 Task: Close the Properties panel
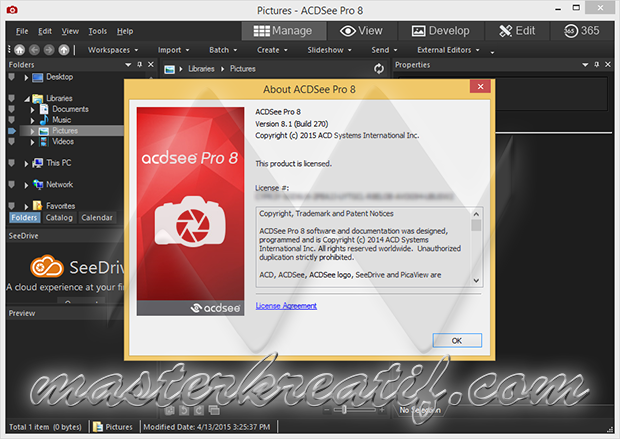(608, 64)
